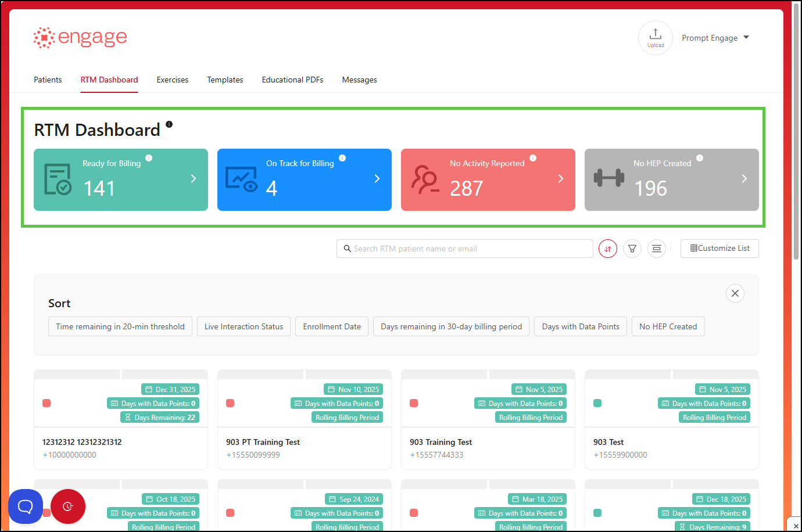
Task: Switch to the Templates tab
Action: coord(225,80)
